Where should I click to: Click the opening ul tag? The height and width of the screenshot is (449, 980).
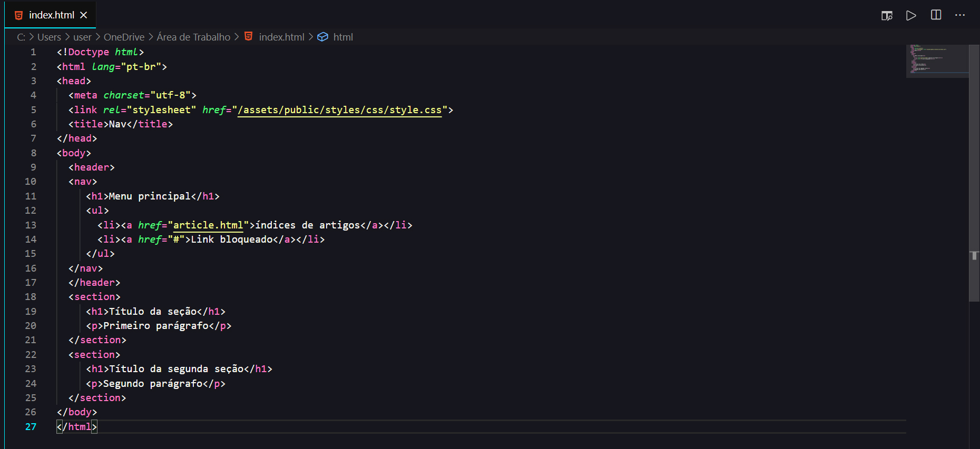[x=97, y=211]
